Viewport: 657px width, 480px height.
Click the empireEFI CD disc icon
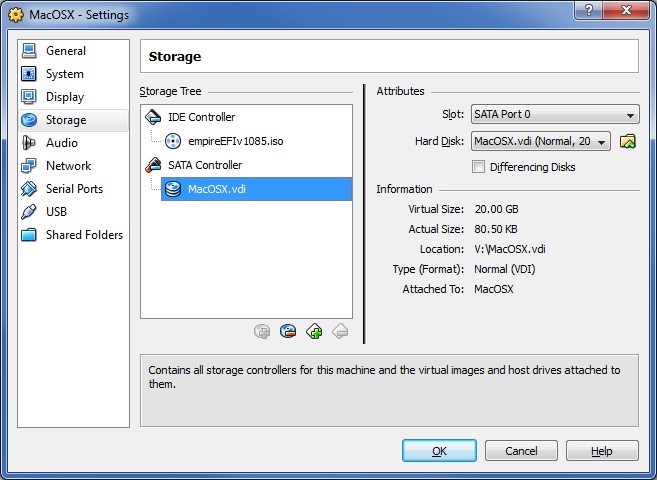[173, 141]
